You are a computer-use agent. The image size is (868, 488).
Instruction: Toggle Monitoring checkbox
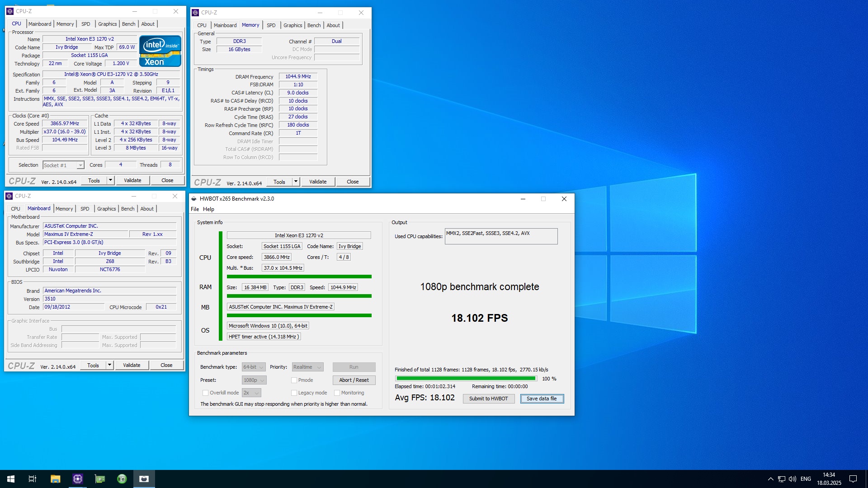(337, 393)
